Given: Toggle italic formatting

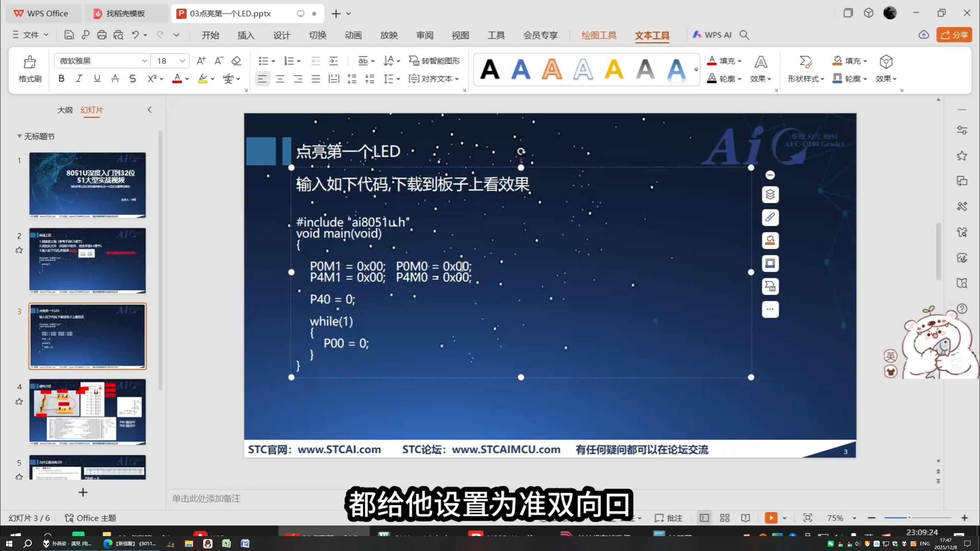Looking at the screenshot, I should [x=79, y=78].
